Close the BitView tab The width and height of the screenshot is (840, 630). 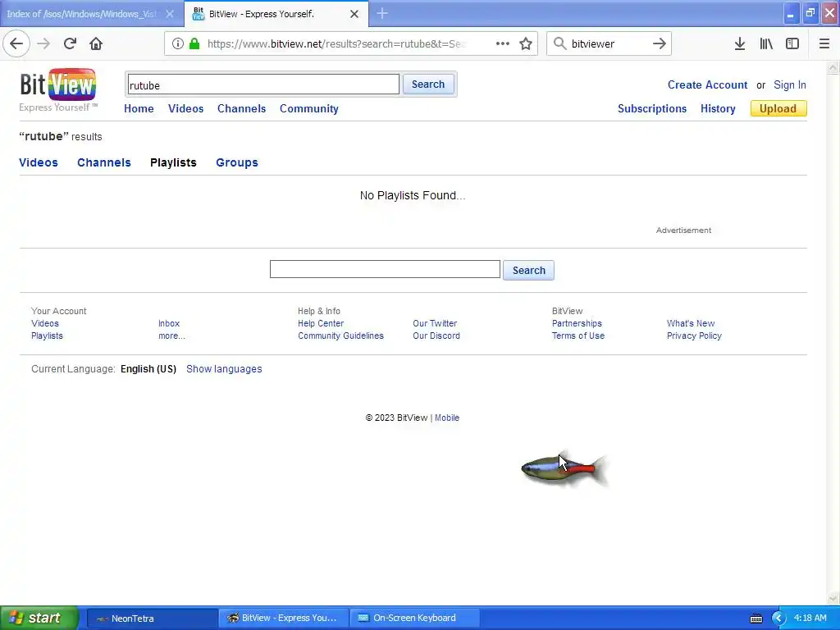[354, 14]
